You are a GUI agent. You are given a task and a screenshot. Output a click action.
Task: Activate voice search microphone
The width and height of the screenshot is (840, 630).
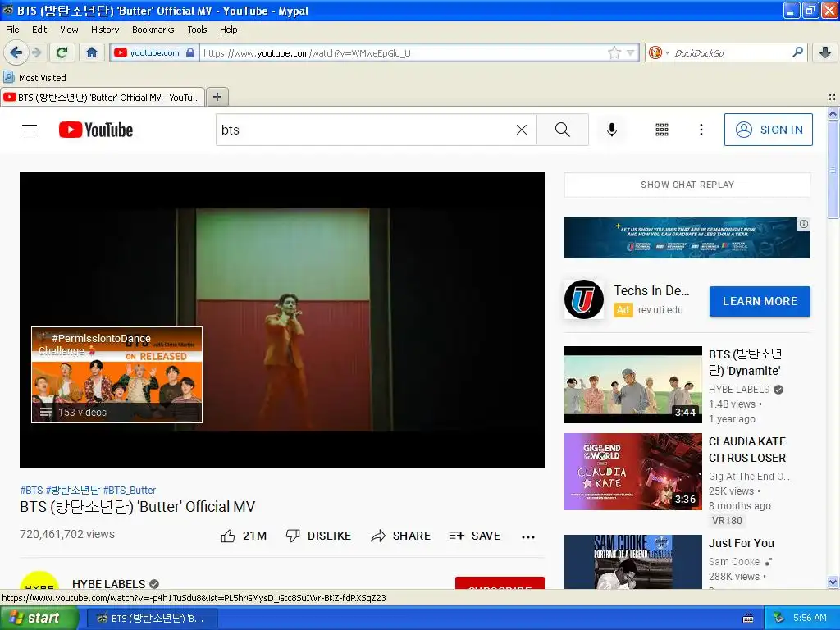611,130
